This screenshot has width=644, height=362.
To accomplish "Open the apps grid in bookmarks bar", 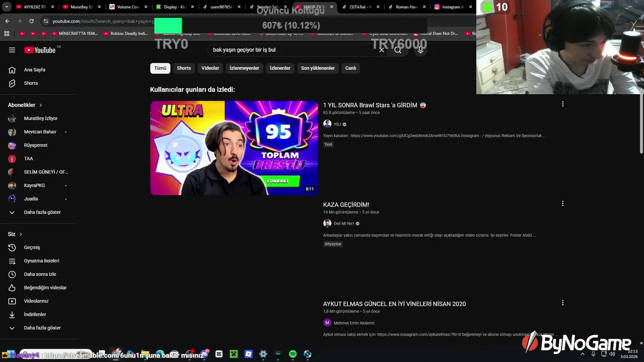I will [7, 34].
